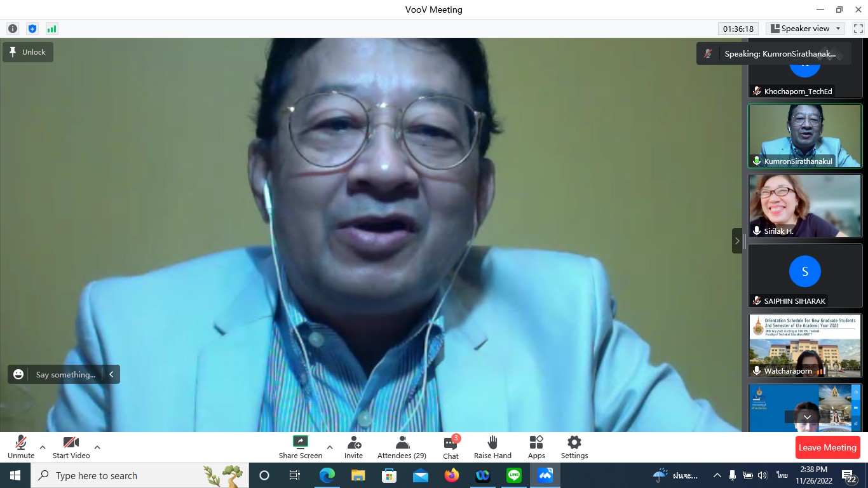The image size is (868, 488).
Task: Click the Speaking: KumronSirathanak indicator
Action: [x=773, y=54]
